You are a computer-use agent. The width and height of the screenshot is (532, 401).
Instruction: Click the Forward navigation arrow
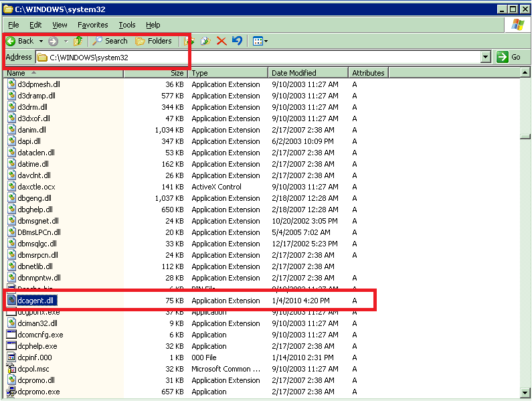click(x=53, y=41)
